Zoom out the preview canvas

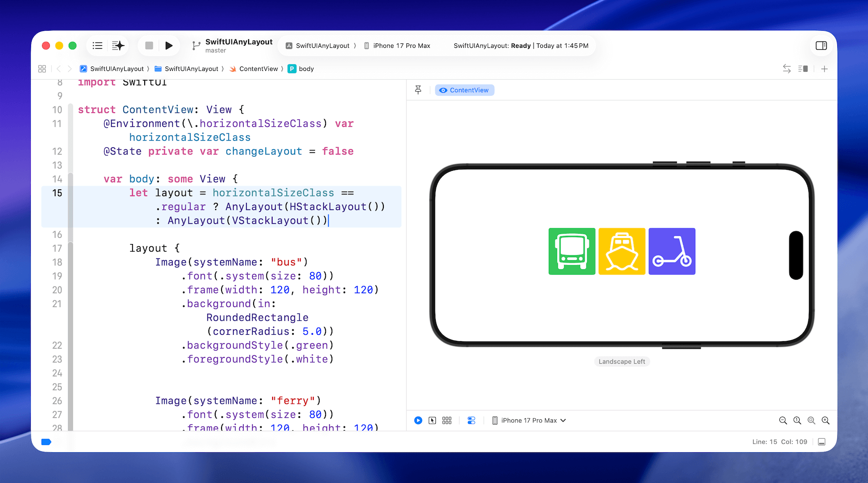pyautogui.click(x=783, y=420)
